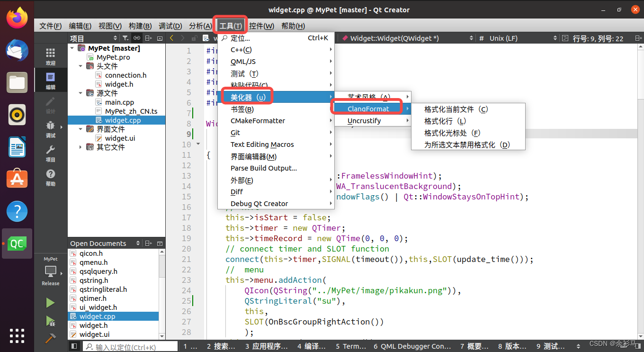Go back in editor history
The image size is (644, 352).
171,38
